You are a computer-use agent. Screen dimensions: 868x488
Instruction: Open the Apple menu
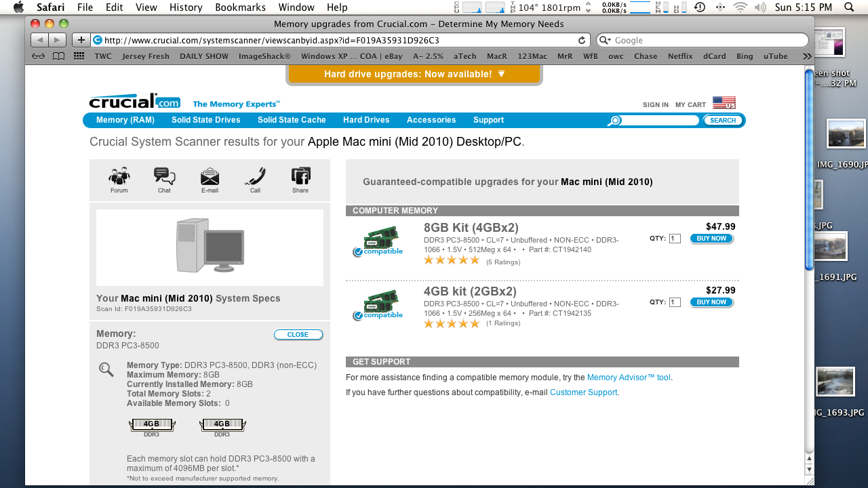[18, 7]
